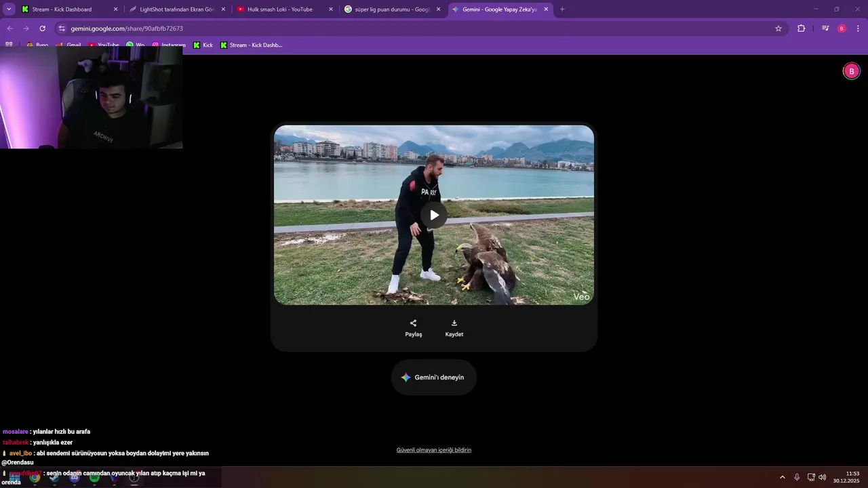The height and width of the screenshot is (488, 868).
Task: Click the microphone tray icon
Action: click(797, 477)
